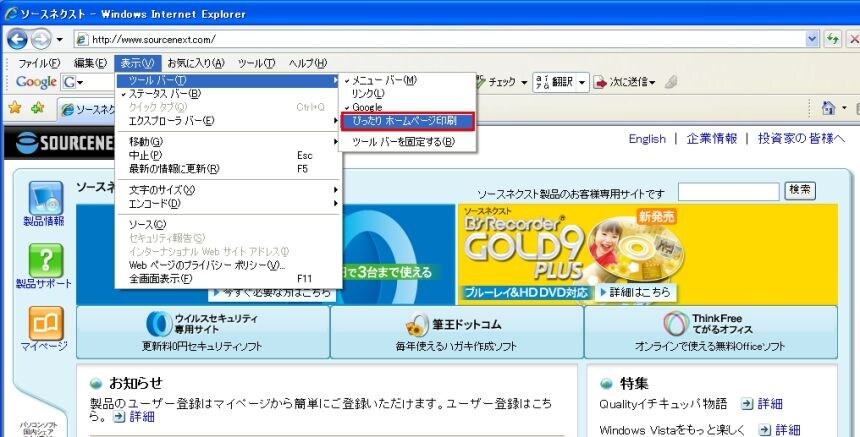
Task: Open the ヘルプ(H) menu
Action: click(308, 63)
